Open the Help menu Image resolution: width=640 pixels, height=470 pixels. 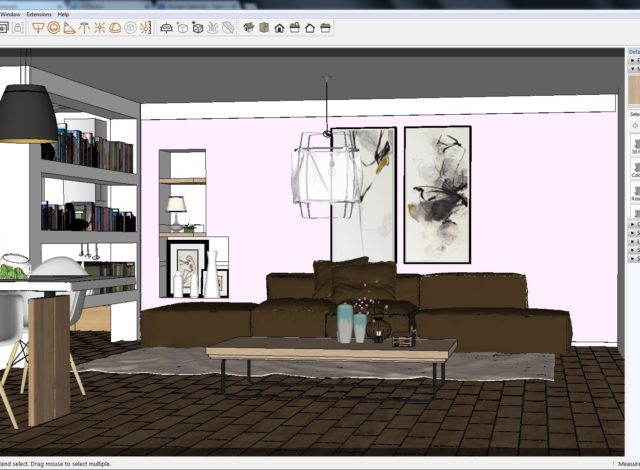click(63, 14)
